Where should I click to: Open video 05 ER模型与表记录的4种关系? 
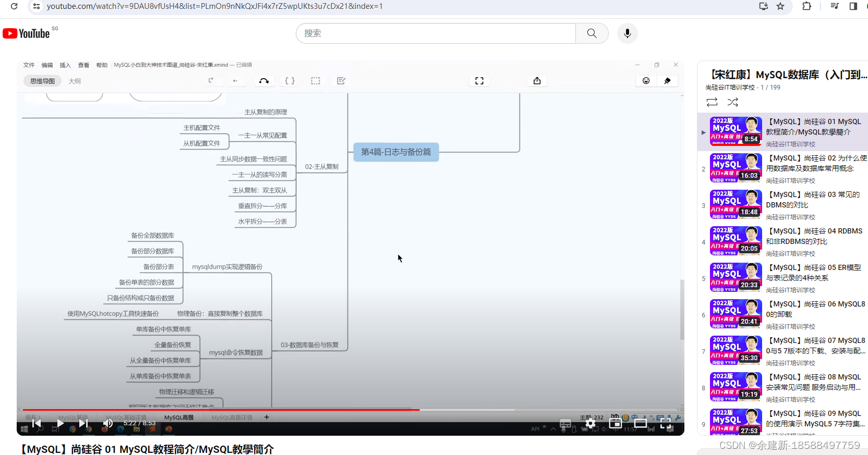pos(782,278)
